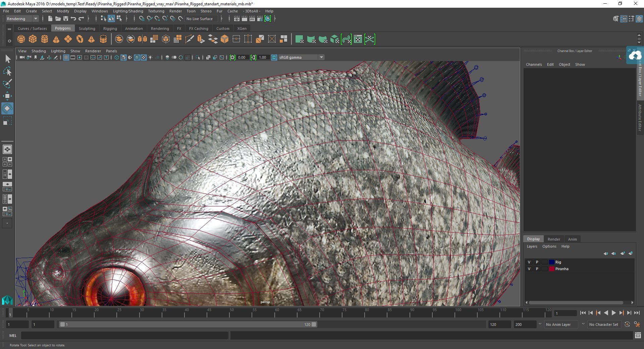Select the Rotate tool in toolbox

(x=7, y=108)
